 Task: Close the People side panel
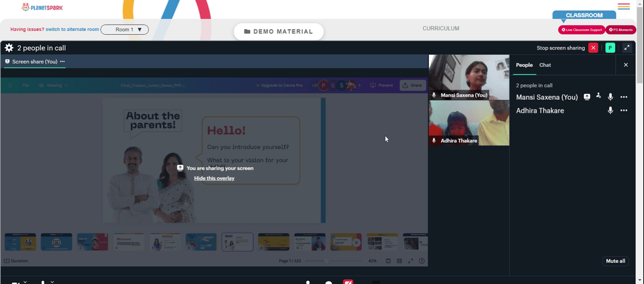(x=626, y=65)
